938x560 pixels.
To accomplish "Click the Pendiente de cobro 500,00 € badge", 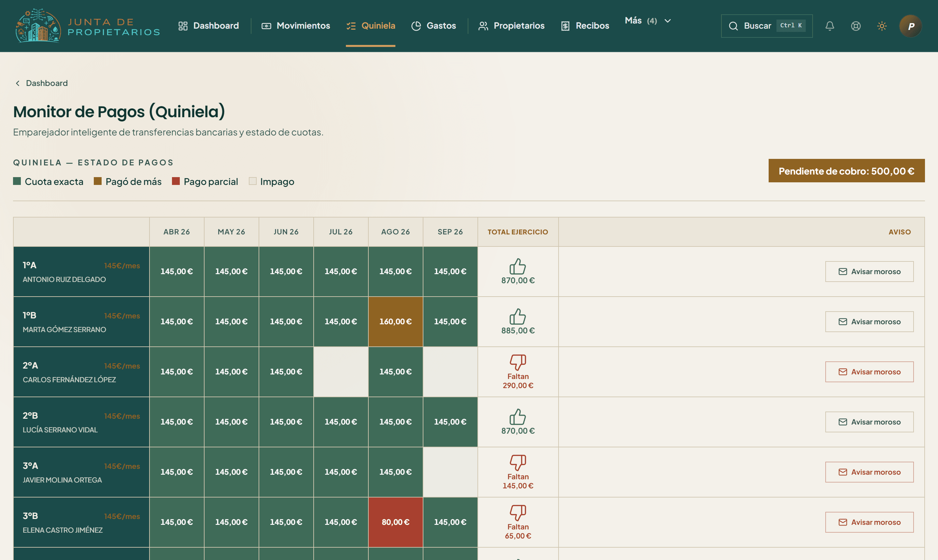I will (846, 171).
